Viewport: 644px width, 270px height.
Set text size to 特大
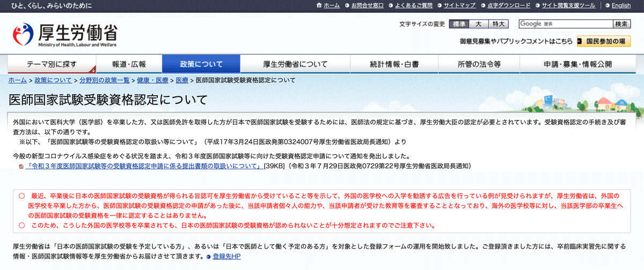pos(497,24)
